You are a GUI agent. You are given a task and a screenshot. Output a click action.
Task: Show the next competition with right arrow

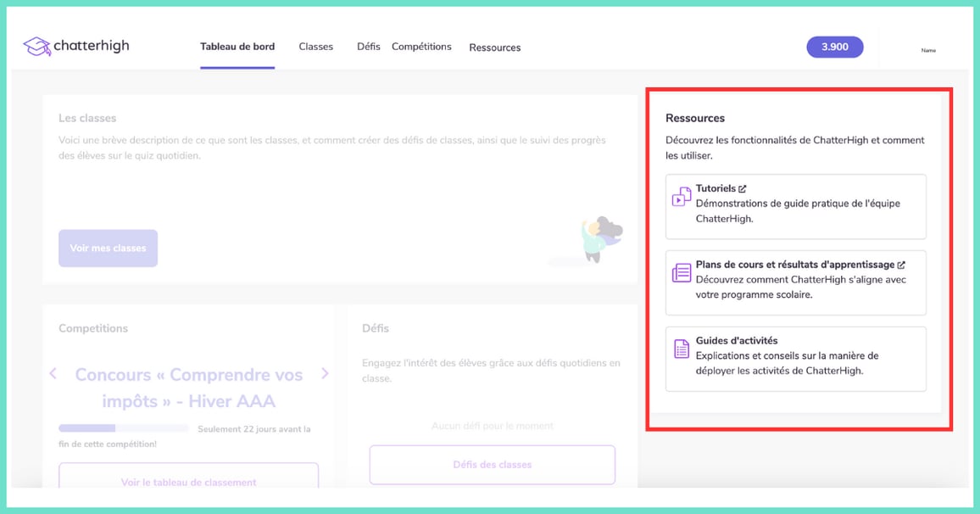[x=323, y=373]
